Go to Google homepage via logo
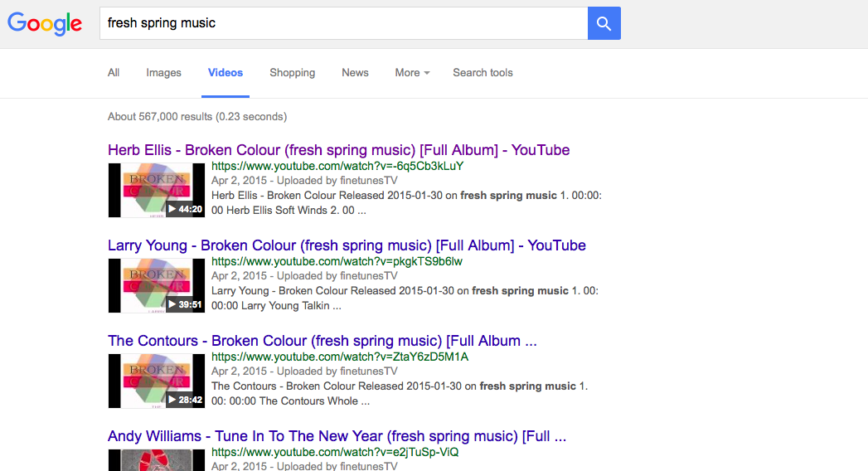Image resolution: width=868 pixels, height=471 pixels. point(45,23)
